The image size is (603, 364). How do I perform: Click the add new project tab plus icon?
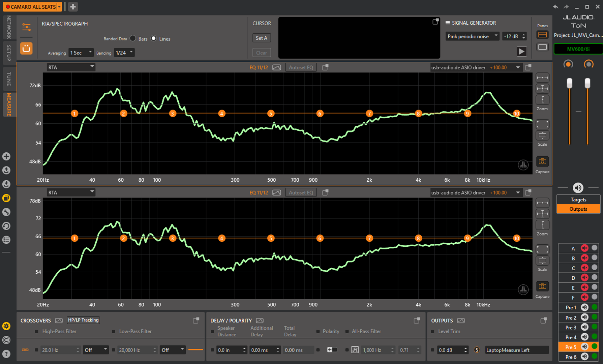click(x=73, y=6)
